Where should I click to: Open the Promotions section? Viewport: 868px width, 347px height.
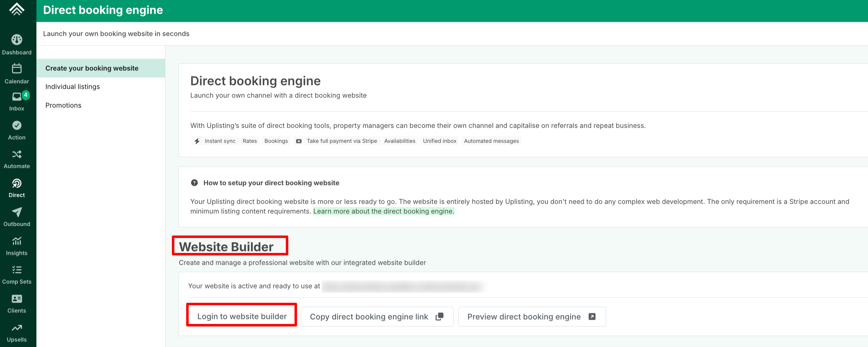click(x=63, y=105)
